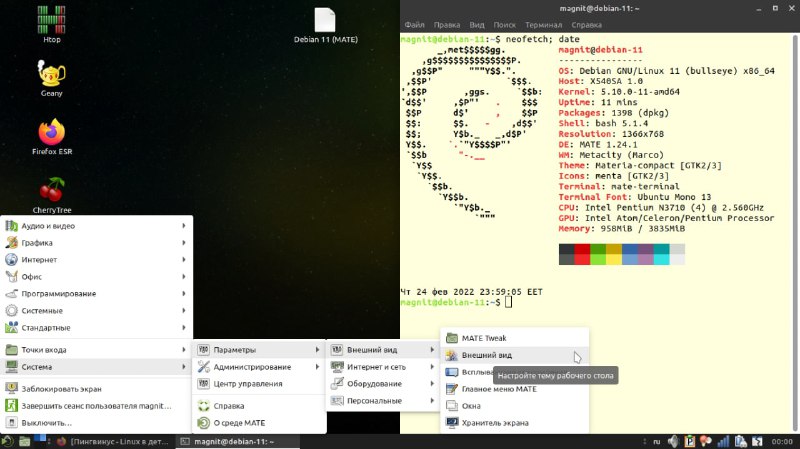Open the Программирование menu category

[96, 293]
